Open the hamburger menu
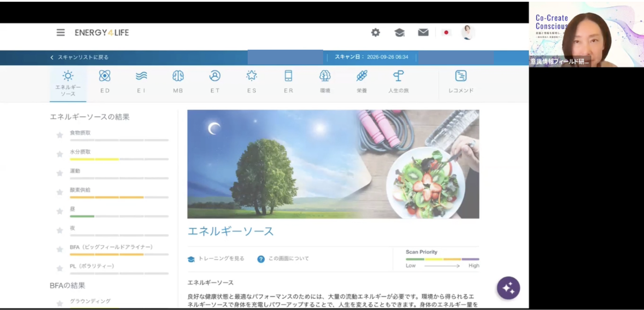 61,32
